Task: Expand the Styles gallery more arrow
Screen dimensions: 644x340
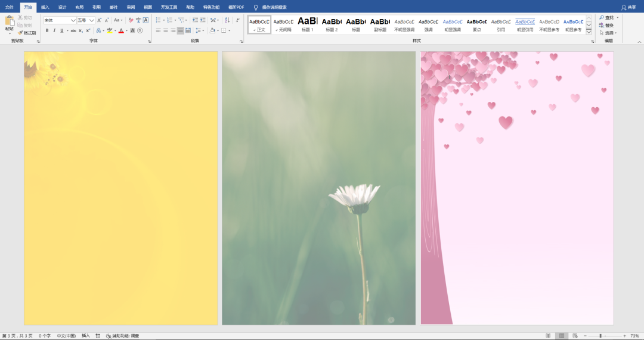Action: click(x=589, y=32)
